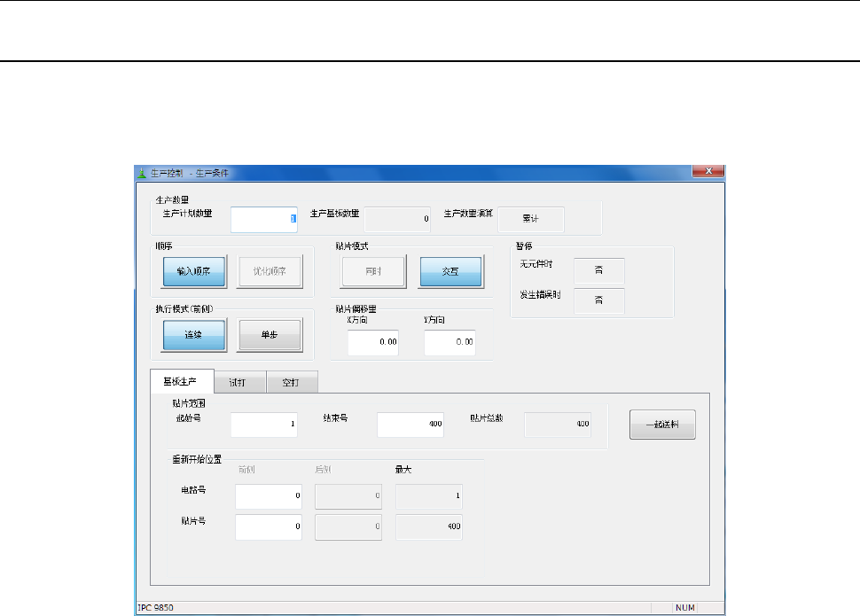
Task: Click the 电路号 maximum value box
Action: point(429,496)
